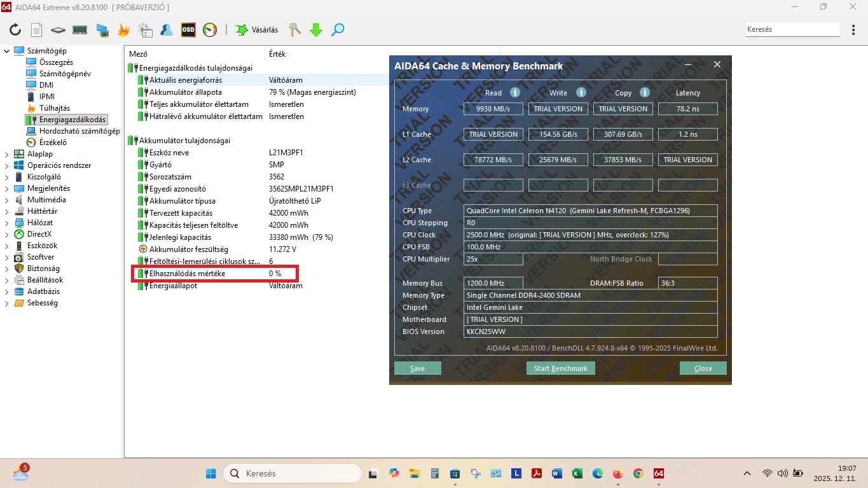
Task: Expand the DirectX tree node
Action: (7, 234)
